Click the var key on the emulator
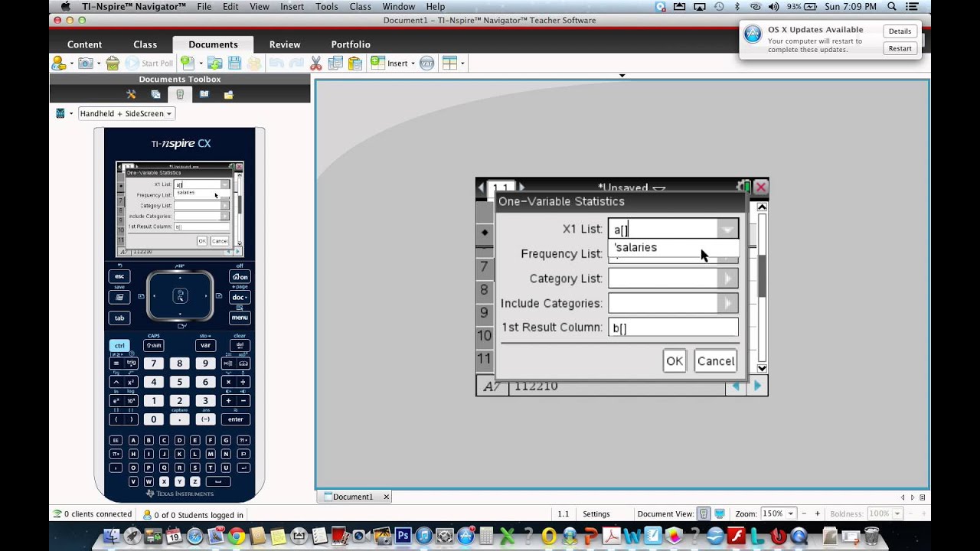Viewport: 980px width, 551px height. tap(205, 345)
